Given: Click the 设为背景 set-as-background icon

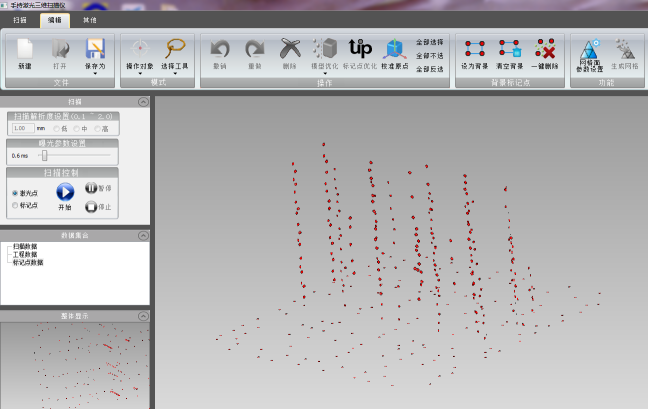Looking at the screenshot, I should click(x=474, y=49).
